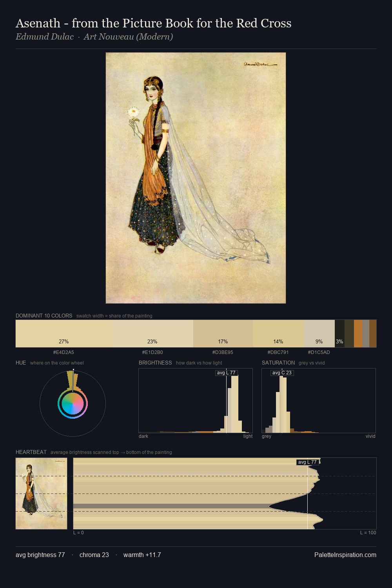Screen dimensions: 392x588
Task: Click the hex code #E4D2A5 label
Action: click(64, 352)
